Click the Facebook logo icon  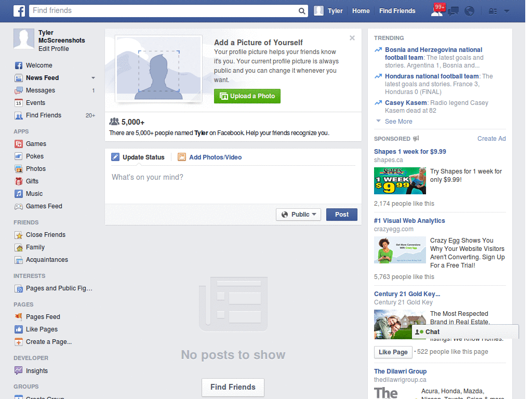tap(19, 11)
